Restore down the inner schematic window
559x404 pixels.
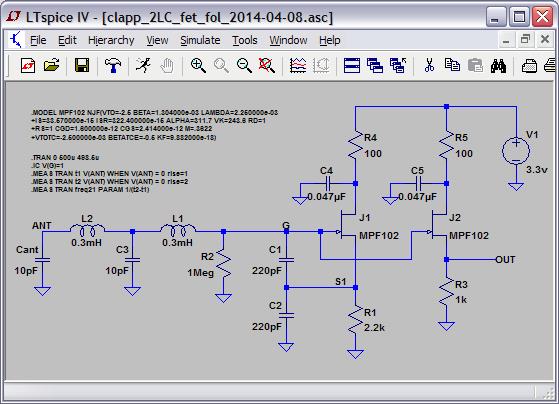point(525,40)
